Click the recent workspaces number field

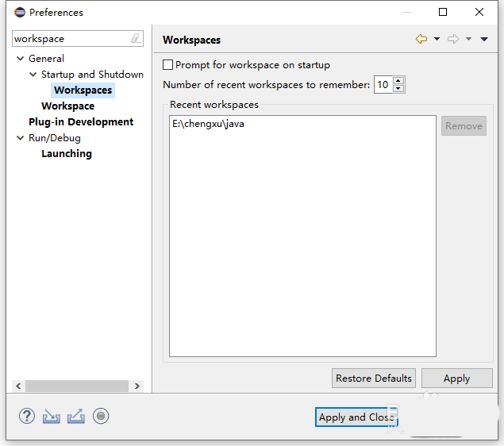(383, 84)
